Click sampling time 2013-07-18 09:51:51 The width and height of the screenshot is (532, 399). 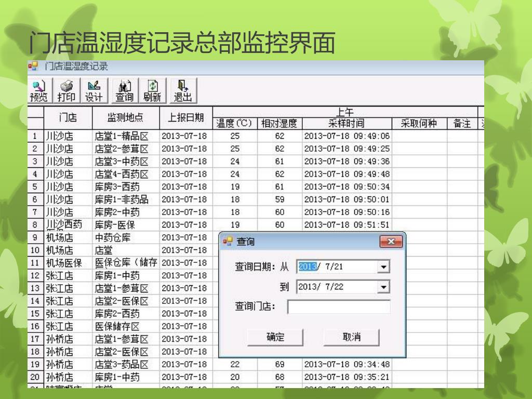coord(347,224)
